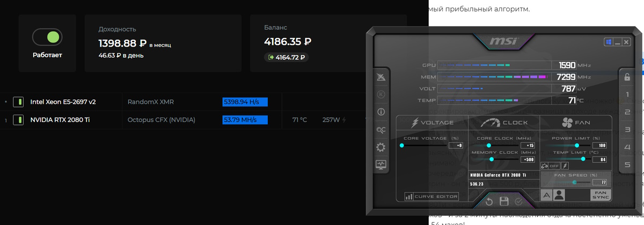
Task: Open hardware monitor icon in Afterburner
Action: (381, 164)
